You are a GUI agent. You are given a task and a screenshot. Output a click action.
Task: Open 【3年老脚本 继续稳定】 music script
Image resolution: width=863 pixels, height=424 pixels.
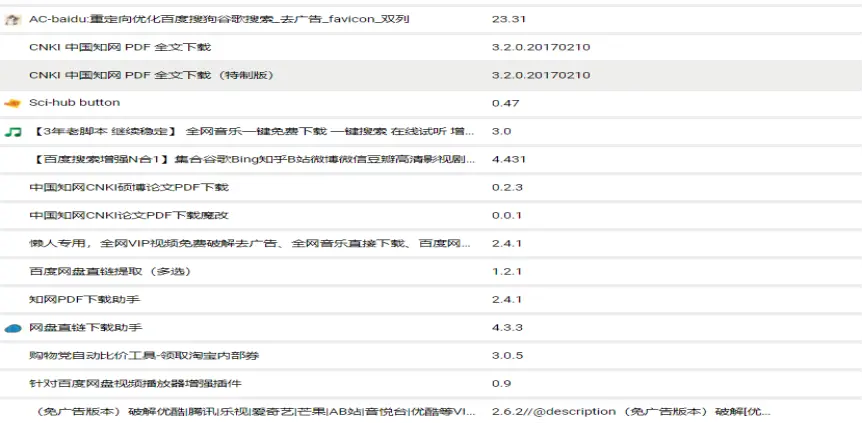click(x=253, y=132)
